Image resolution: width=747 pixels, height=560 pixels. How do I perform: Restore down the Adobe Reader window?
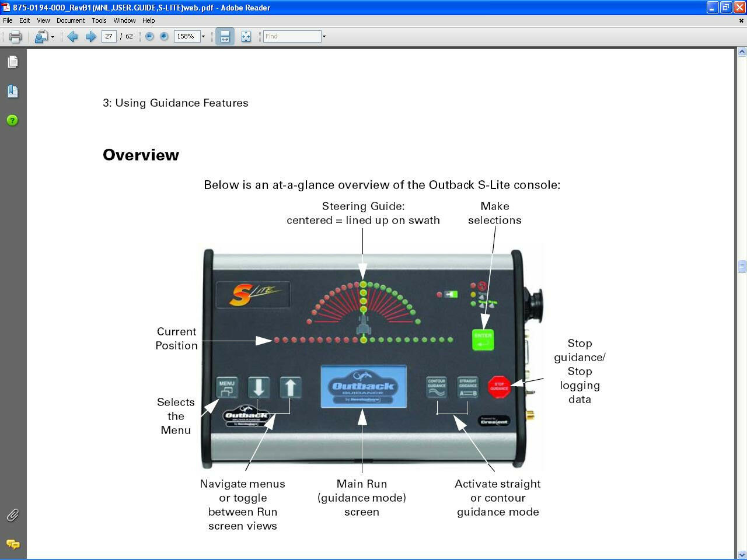pyautogui.click(x=726, y=8)
